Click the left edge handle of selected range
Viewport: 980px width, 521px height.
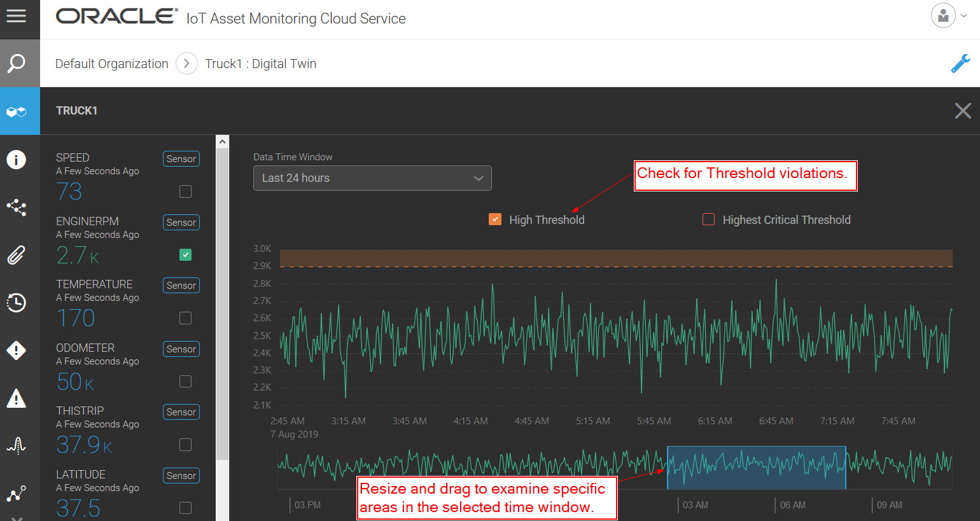tap(668, 468)
